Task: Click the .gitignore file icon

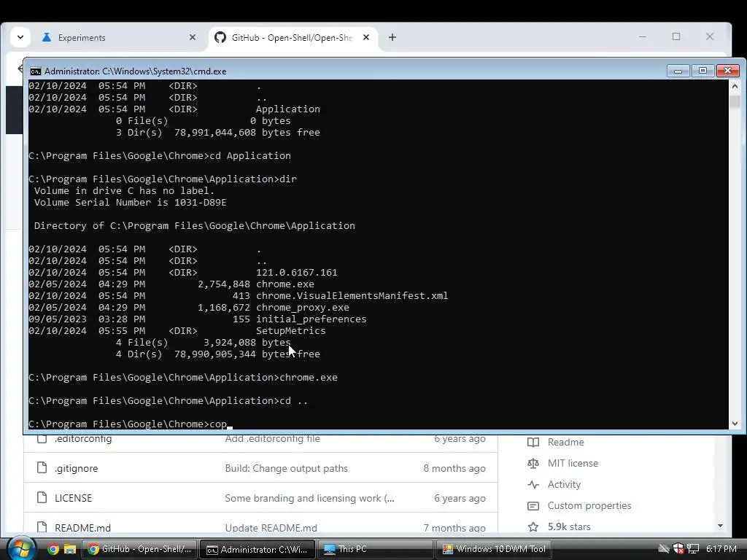Action: pos(42,468)
